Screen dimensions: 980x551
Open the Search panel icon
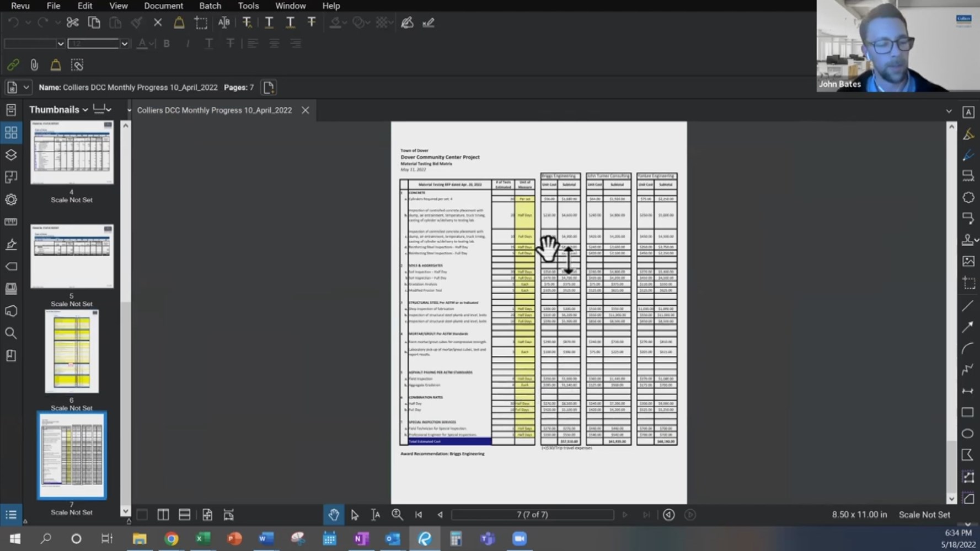(x=10, y=333)
